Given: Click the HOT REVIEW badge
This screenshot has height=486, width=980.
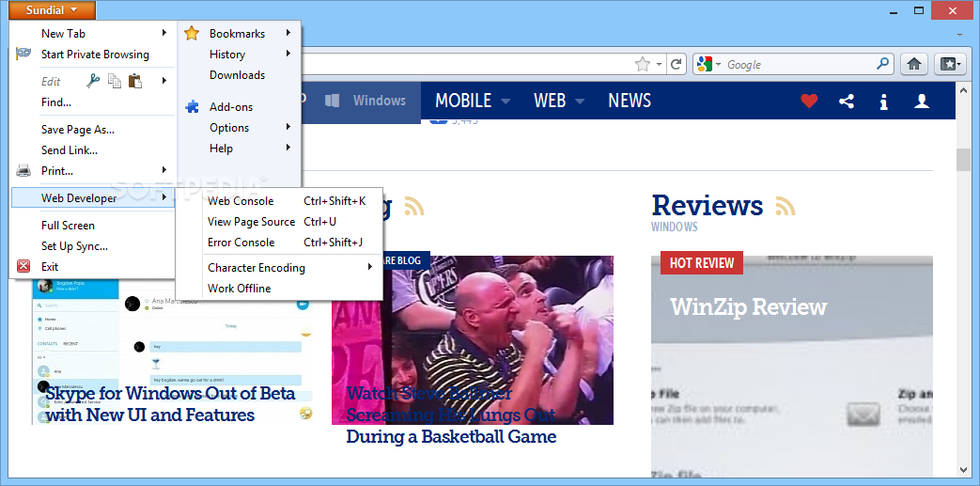Looking at the screenshot, I should [x=702, y=262].
